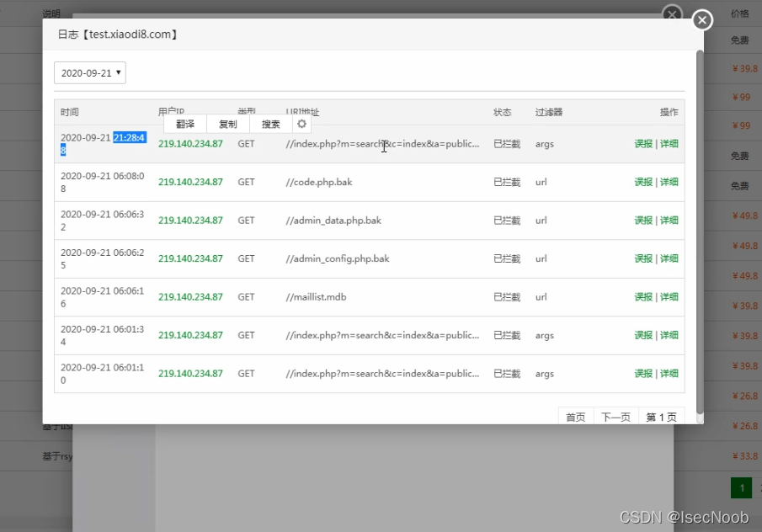The height and width of the screenshot is (532, 762).
Task: Select the //admin_config.php.bak URI text
Action: [338, 258]
